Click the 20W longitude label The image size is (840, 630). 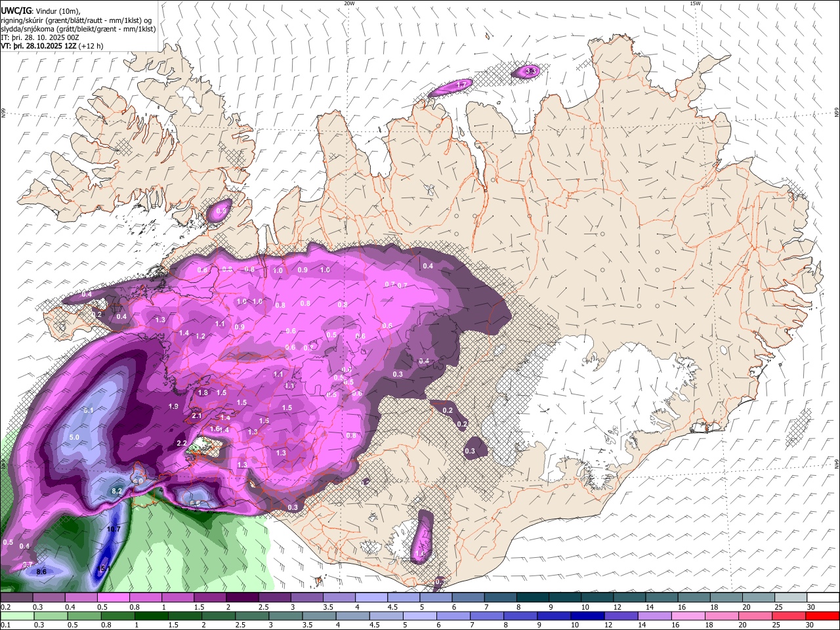click(349, 3)
